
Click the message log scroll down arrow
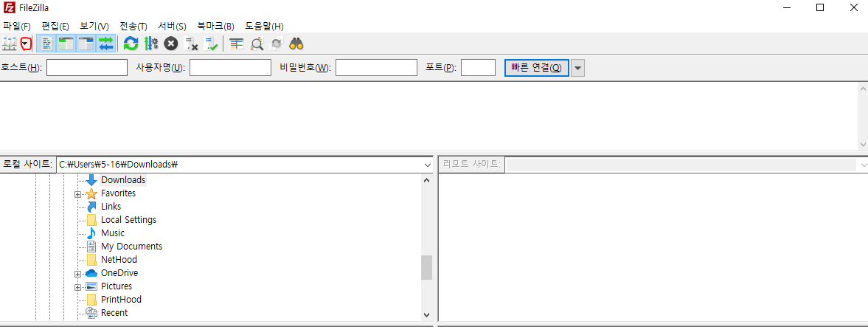[x=862, y=144]
